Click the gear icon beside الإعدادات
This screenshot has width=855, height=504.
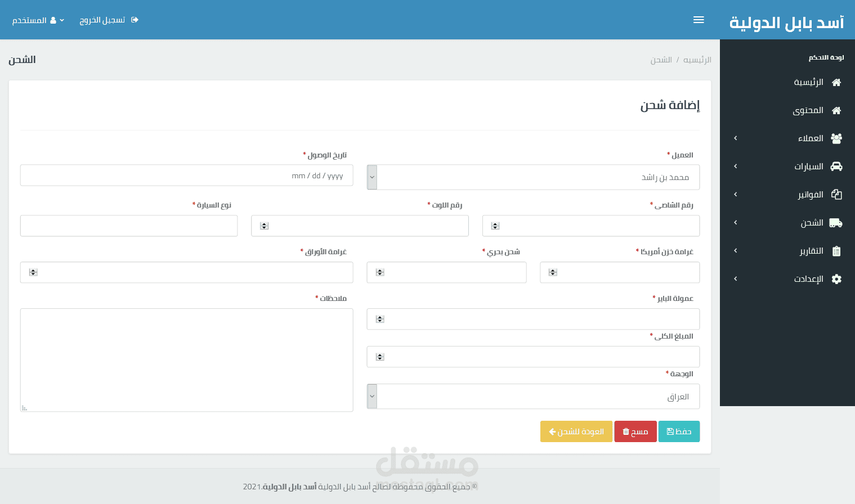(836, 279)
